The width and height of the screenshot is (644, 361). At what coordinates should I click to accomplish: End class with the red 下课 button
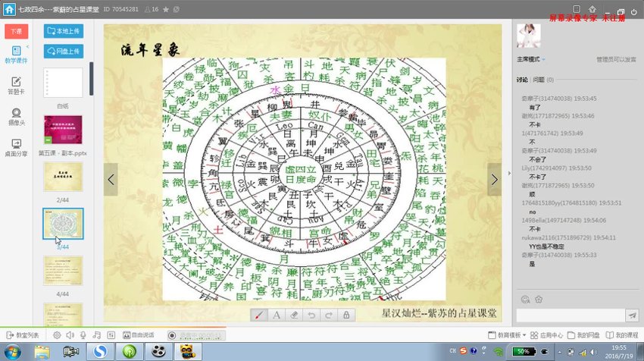tap(17, 31)
